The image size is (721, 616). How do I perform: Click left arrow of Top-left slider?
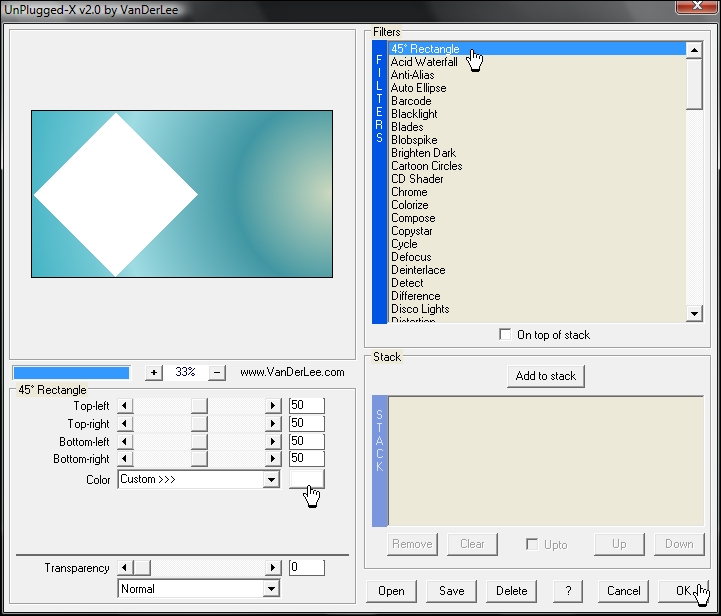point(125,405)
